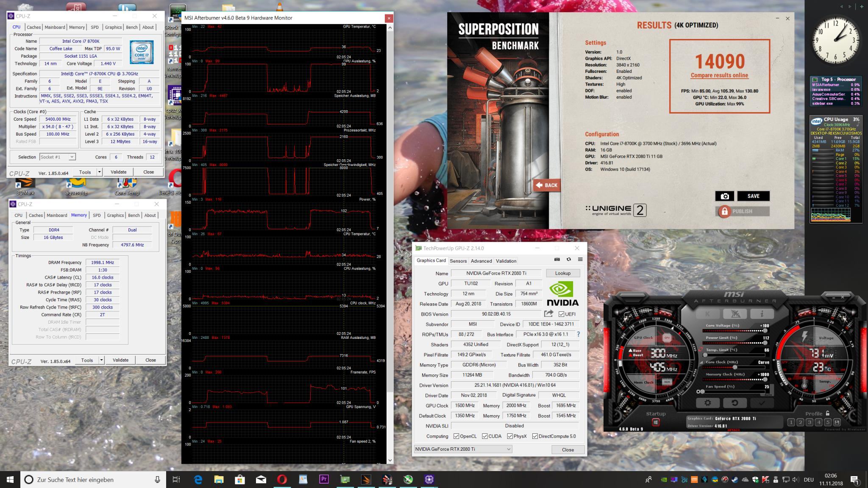Open GPU selection dropdown in GPU-Z

point(509,449)
